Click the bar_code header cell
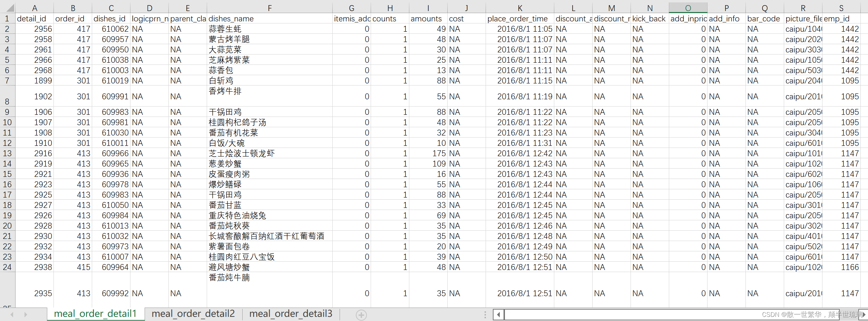Screen dimensions: 868x321 pyautogui.click(x=764, y=19)
